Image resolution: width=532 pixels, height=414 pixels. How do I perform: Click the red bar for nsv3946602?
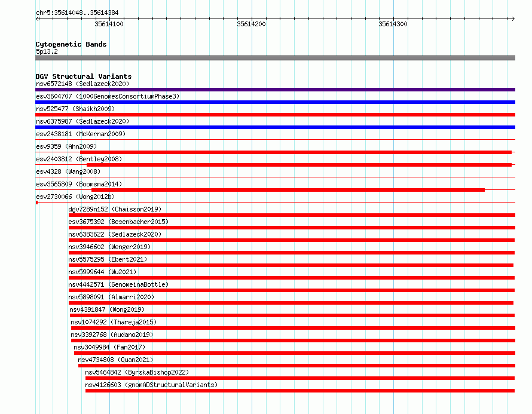click(x=292, y=253)
